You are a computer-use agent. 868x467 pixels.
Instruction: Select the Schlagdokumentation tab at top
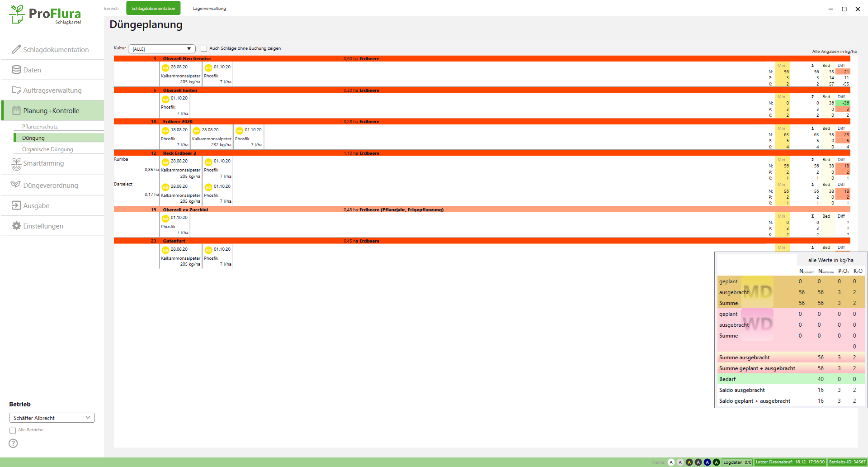pyautogui.click(x=153, y=9)
